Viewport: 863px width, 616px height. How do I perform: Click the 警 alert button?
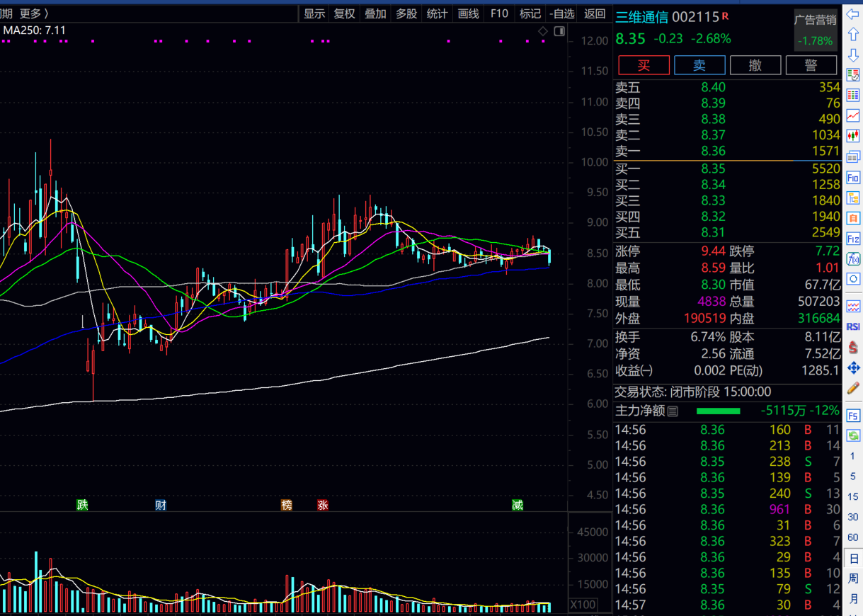(811, 65)
